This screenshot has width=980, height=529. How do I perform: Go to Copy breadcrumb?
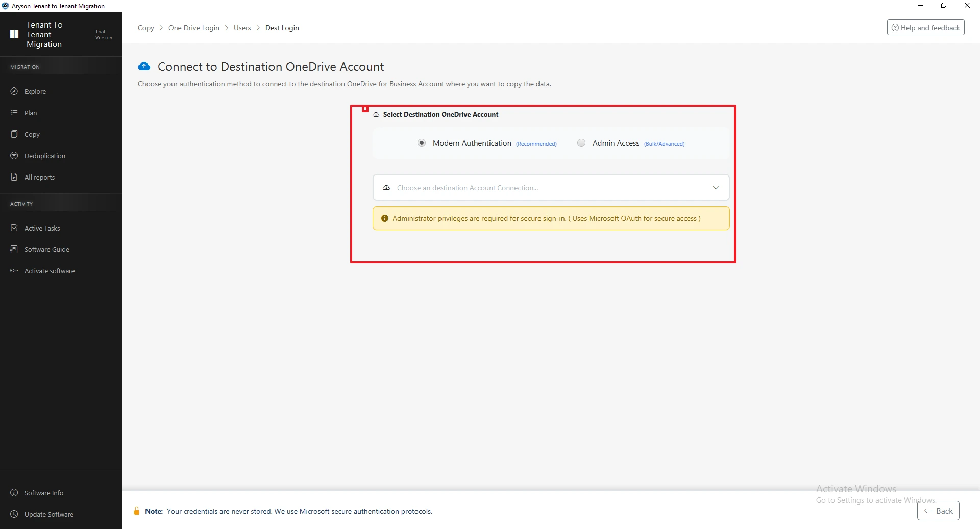click(146, 28)
